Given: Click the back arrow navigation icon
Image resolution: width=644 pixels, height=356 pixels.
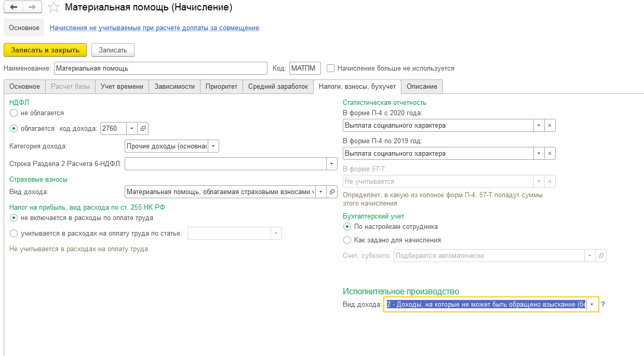Looking at the screenshot, I should tap(14, 7).
